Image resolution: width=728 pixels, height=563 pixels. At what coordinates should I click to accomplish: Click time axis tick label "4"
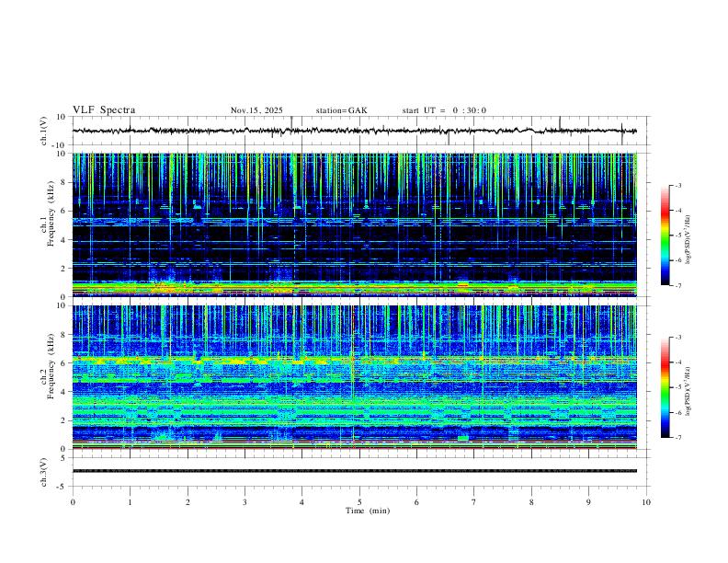(301, 502)
